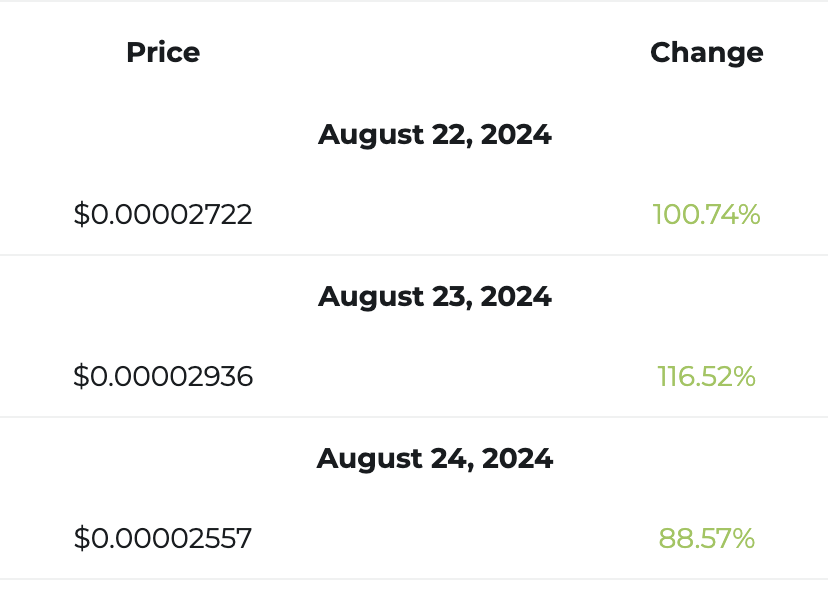Click the 100.74% change value
828x596 pixels.
[x=706, y=214]
